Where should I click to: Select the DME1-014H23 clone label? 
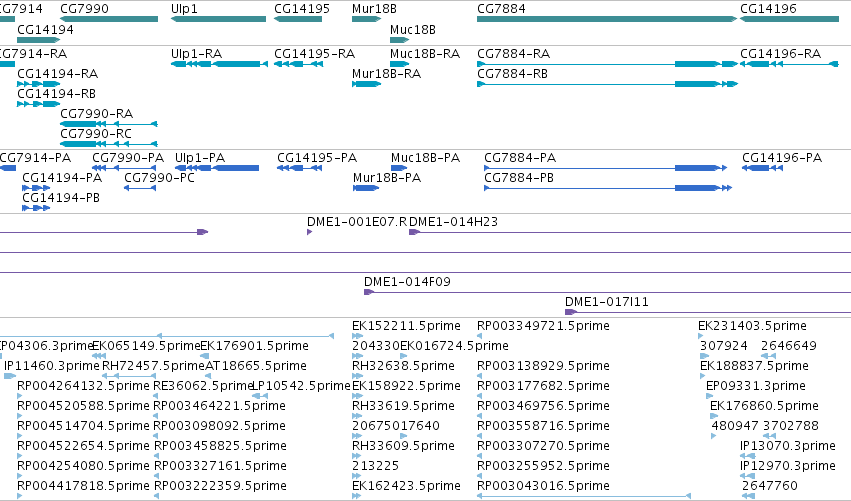pyautogui.click(x=453, y=222)
